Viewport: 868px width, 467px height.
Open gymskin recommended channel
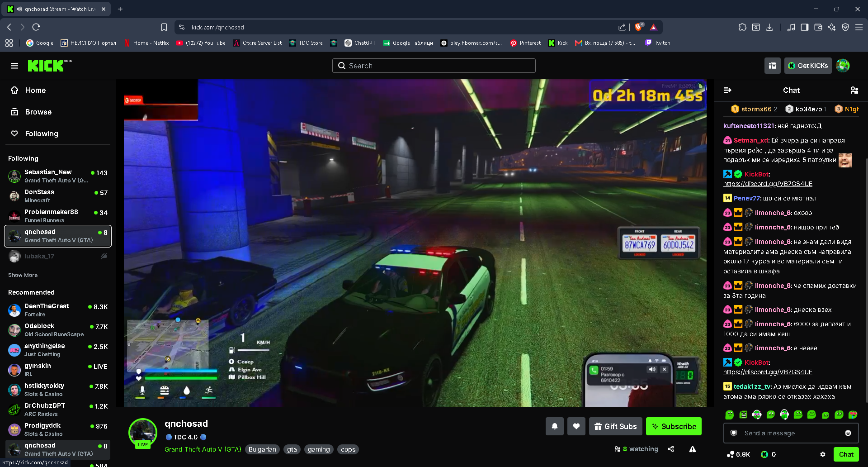(57, 370)
